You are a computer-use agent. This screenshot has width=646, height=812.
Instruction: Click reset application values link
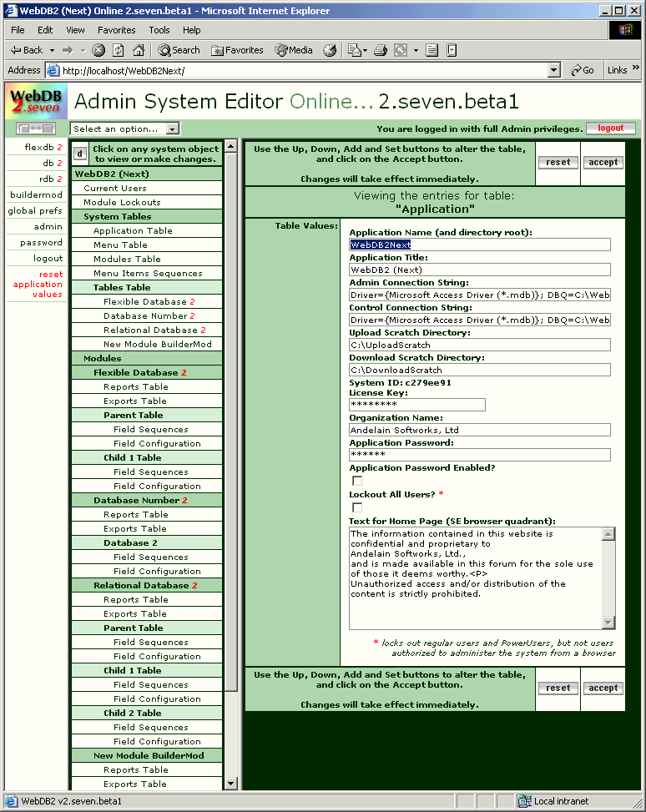coord(38,284)
